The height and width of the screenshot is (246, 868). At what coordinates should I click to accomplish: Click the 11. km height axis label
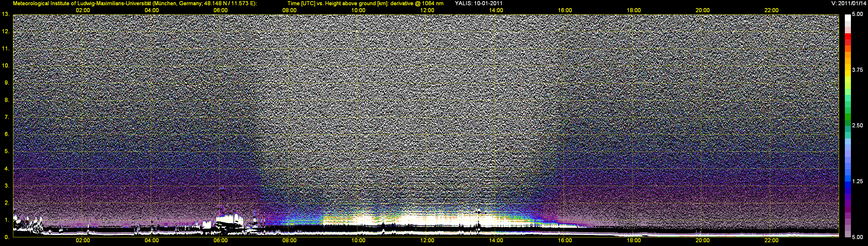[6, 49]
